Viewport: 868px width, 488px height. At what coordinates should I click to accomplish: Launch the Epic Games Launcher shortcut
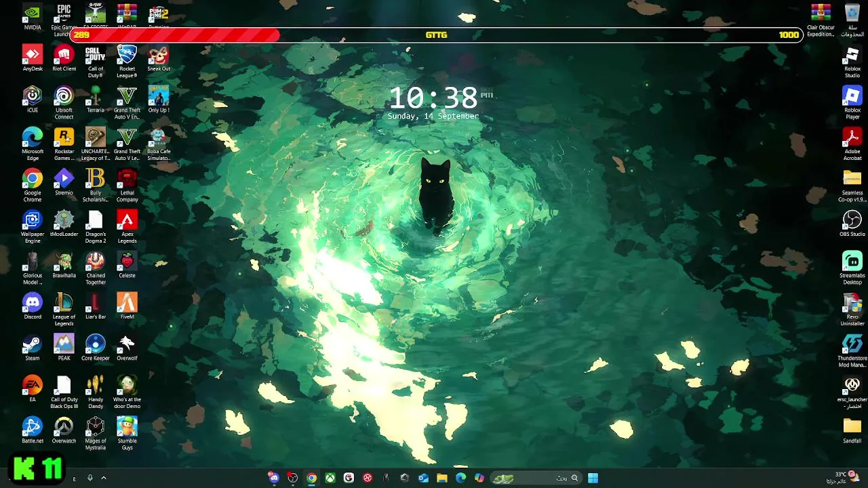(64, 20)
